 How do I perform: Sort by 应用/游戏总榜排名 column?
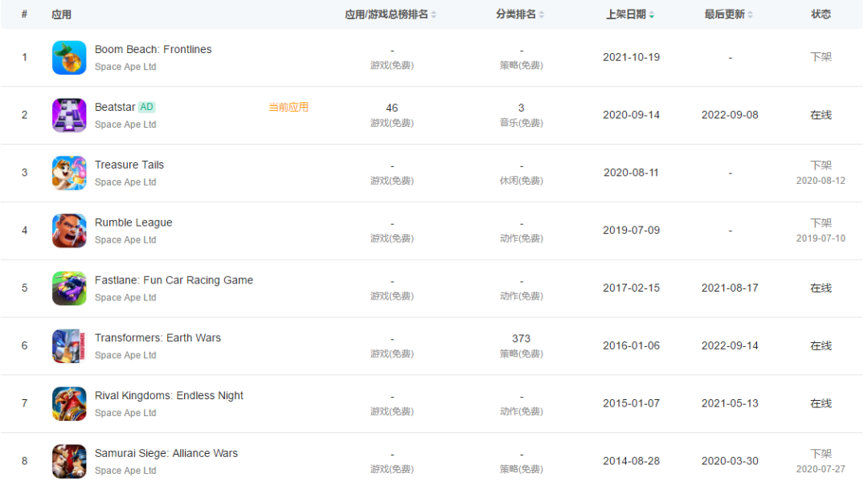[391, 14]
